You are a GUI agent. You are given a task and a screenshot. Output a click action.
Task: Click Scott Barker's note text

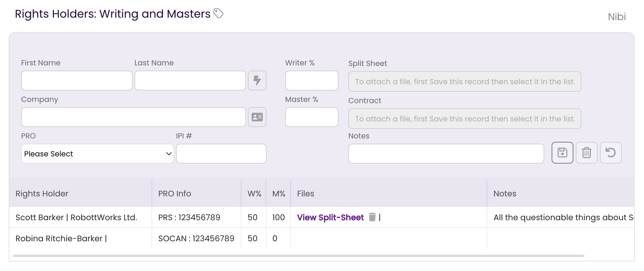click(x=564, y=217)
